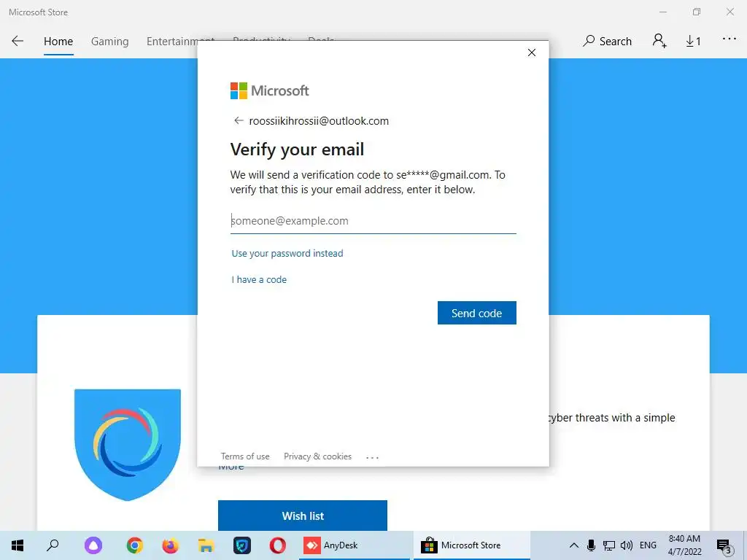Viewport: 747px width, 560px height.
Task: Launch Google Chrome from taskbar
Action: pyautogui.click(x=135, y=545)
